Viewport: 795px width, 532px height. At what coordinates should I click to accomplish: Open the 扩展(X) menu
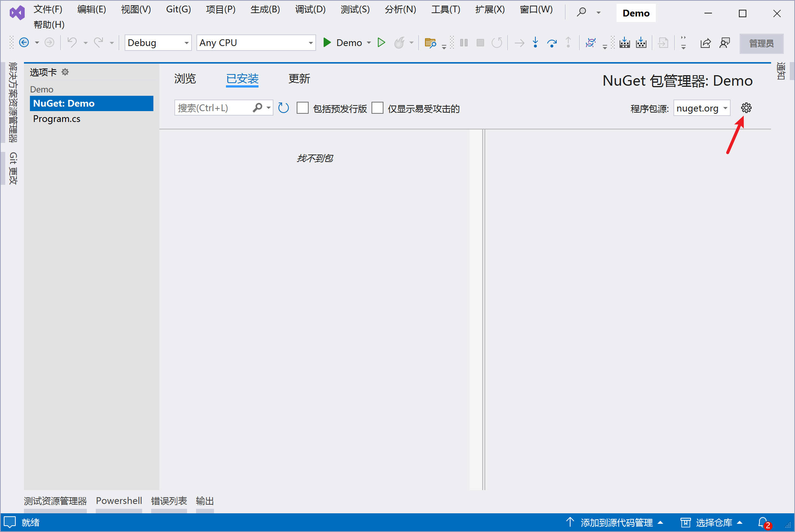click(x=490, y=9)
